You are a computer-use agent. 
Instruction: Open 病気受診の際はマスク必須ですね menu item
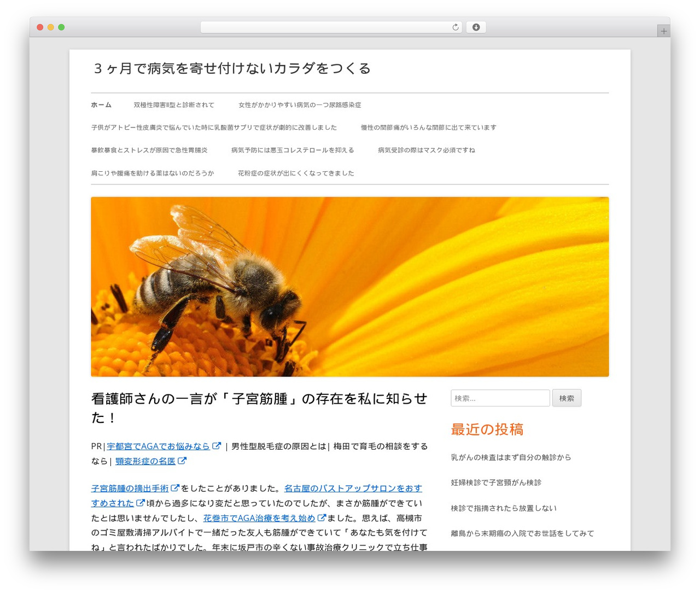[x=427, y=150]
